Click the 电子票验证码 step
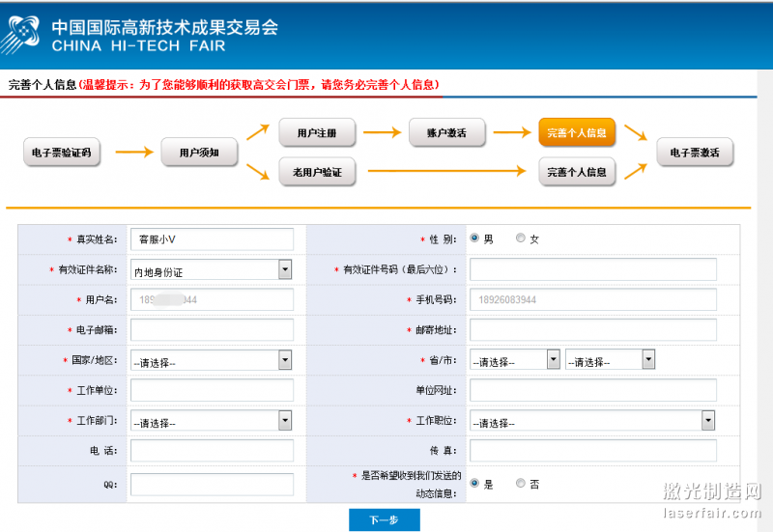773x532 pixels. click(x=61, y=153)
